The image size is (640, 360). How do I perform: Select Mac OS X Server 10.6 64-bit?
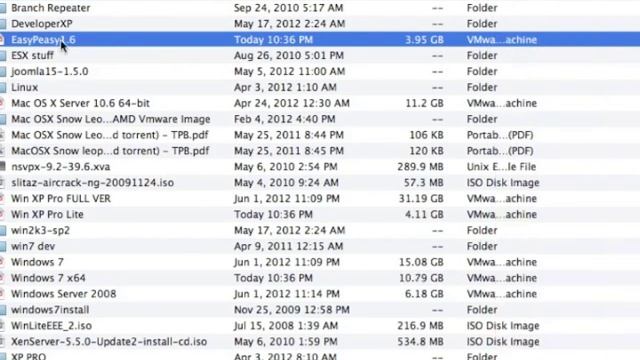tap(80, 103)
